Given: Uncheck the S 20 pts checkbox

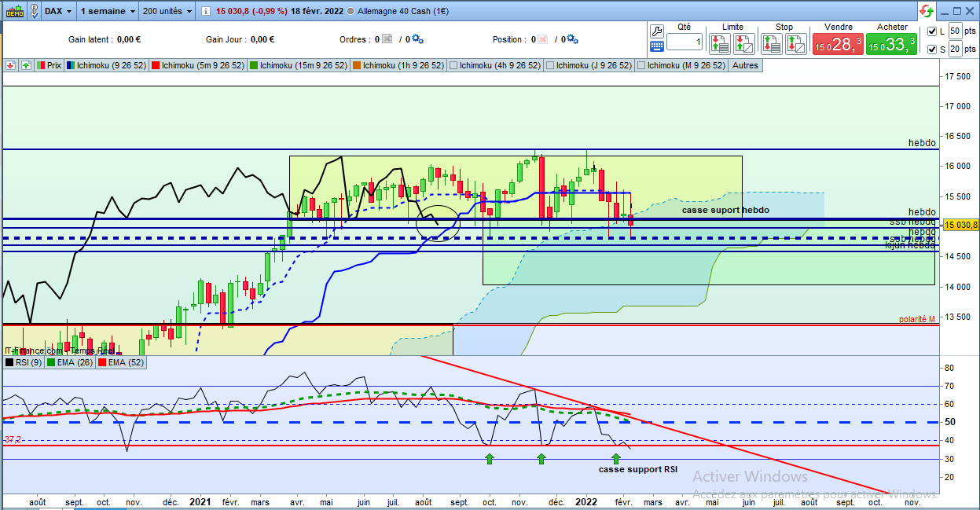Looking at the screenshot, I should (932, 50).
